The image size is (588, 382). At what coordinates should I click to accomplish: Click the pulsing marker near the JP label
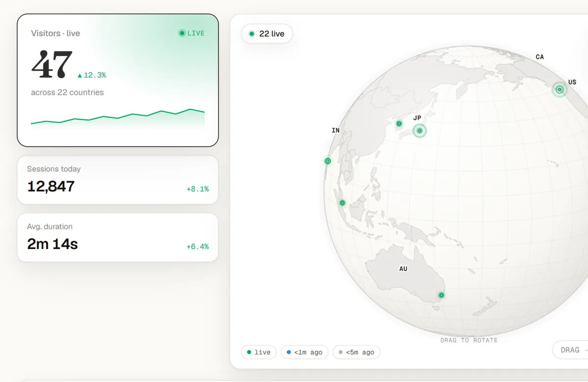(419, 130)
